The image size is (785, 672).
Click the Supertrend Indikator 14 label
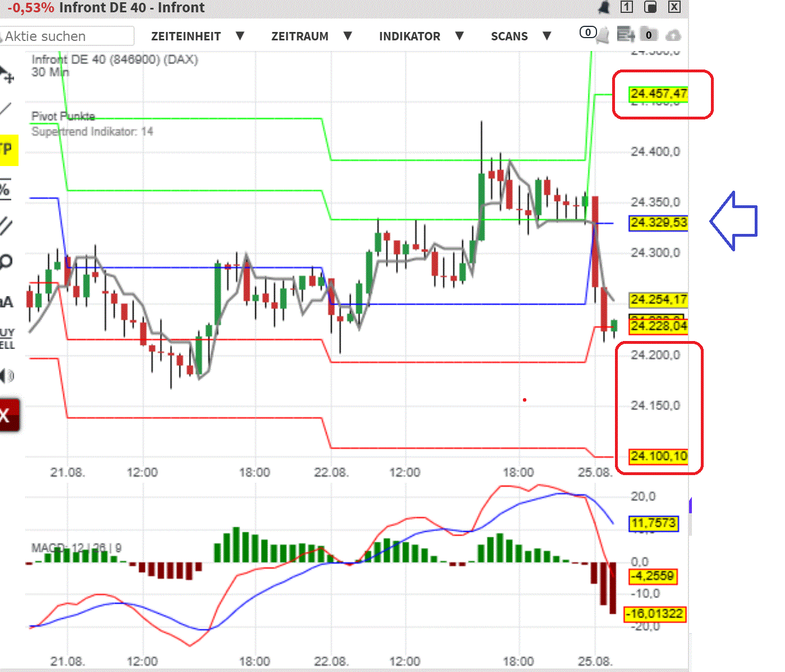click(x=92, y=132)
